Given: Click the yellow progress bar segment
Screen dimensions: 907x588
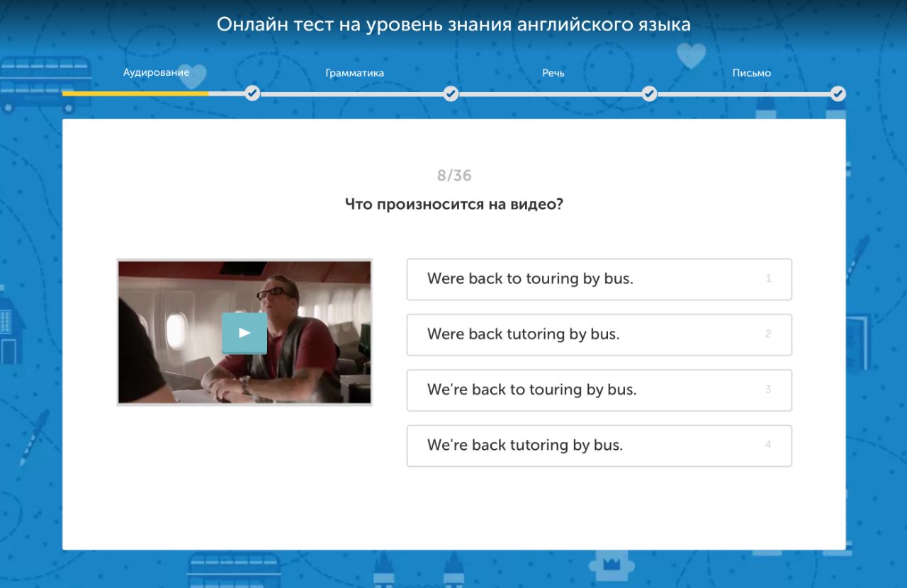Looking at the screenshot, I should point(135,94).
